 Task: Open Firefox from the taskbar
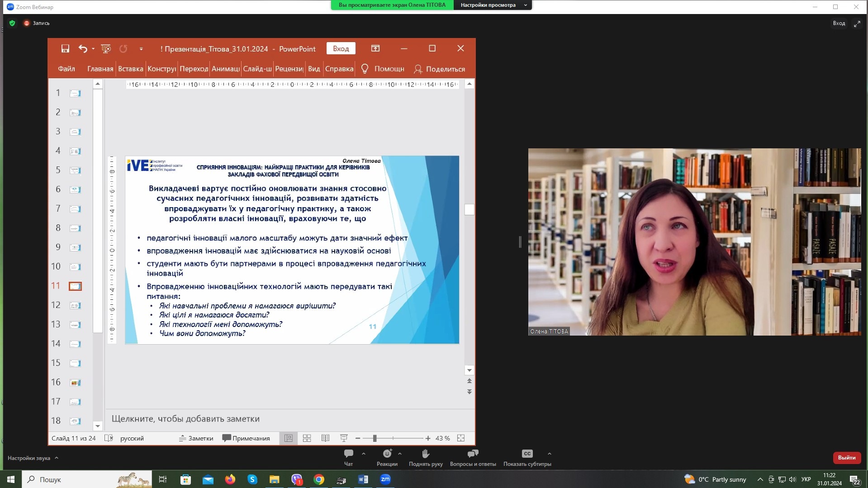(x=230, y=479)
